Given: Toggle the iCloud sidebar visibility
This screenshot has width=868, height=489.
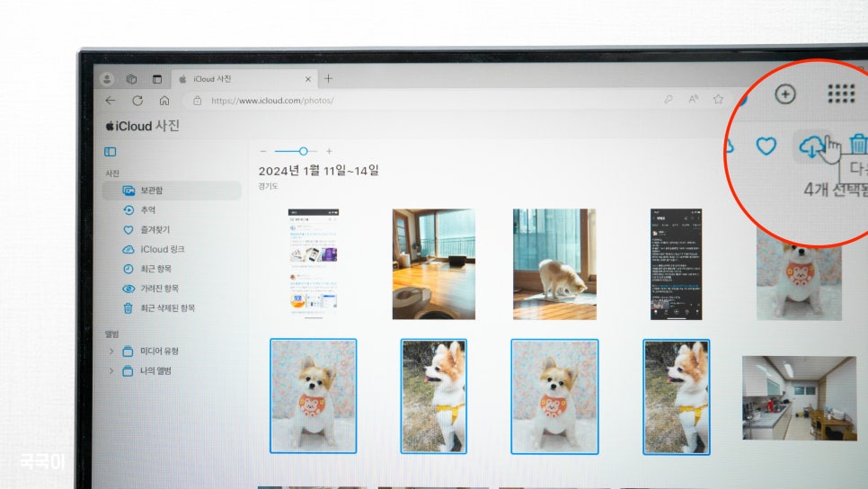Looking at the screenshot, I should [x=111, y=152].
